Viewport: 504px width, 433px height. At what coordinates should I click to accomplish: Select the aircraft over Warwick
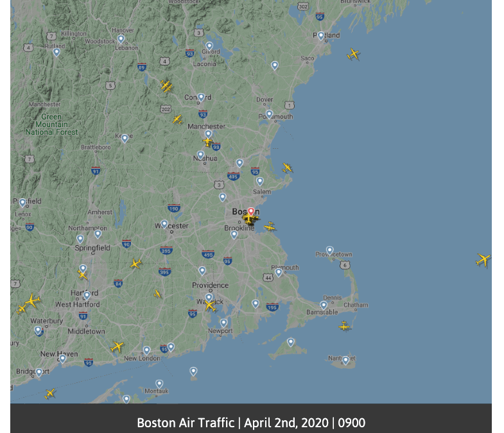[210, 306]
